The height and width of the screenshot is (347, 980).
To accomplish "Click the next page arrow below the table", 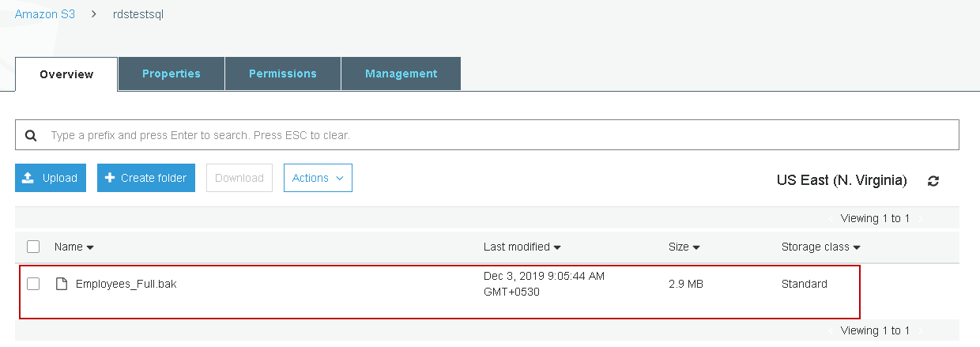I will [x=920, y=330].
